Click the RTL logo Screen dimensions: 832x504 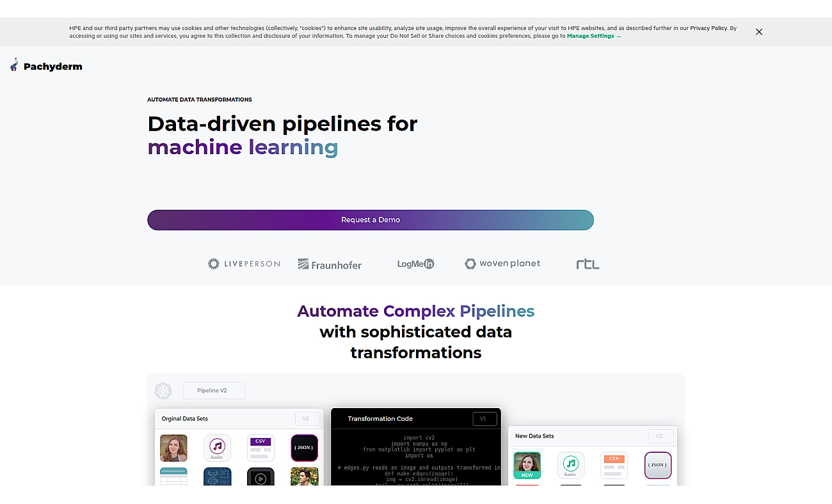tap(588, 264)
